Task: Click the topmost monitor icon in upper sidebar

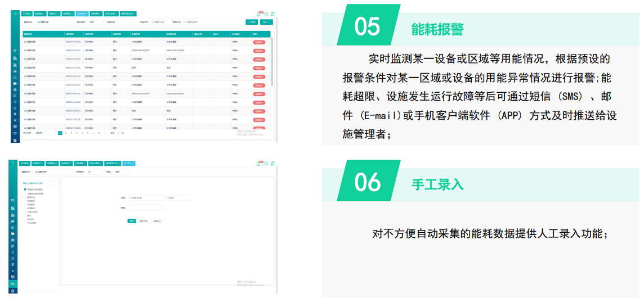Action: coord(15,50)
